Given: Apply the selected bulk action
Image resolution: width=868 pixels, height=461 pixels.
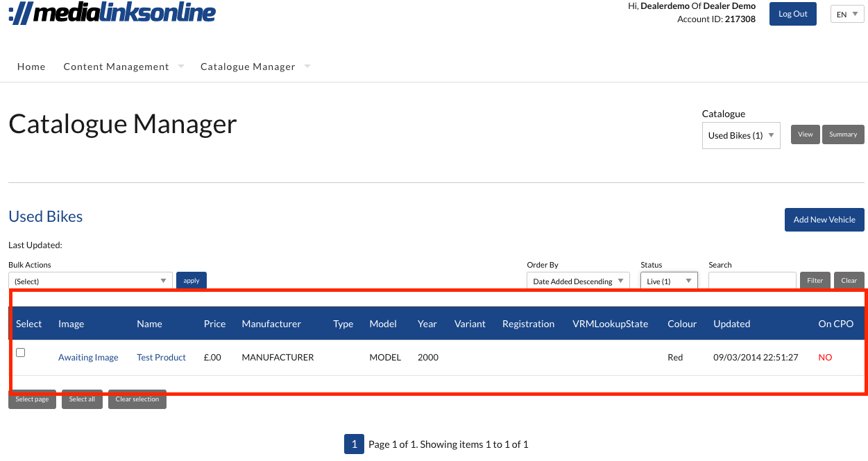Looking at the screenshot, I should pyautogui.click(x=192, y=281).
